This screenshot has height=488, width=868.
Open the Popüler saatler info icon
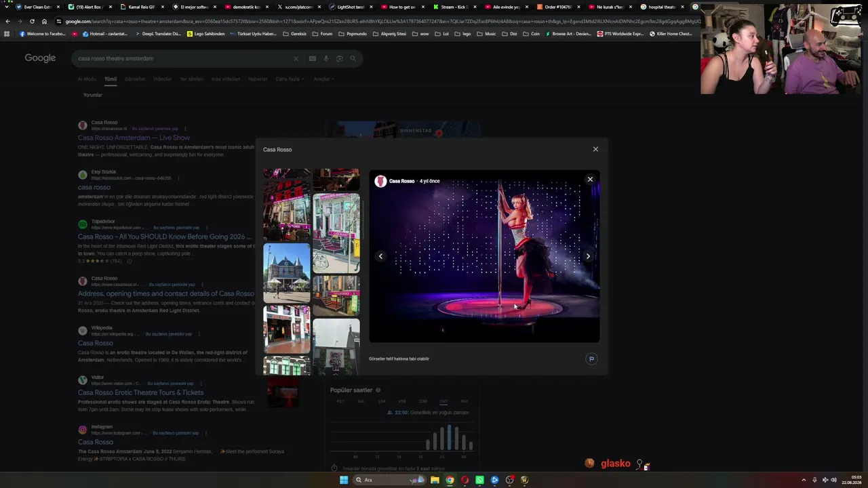378,390
